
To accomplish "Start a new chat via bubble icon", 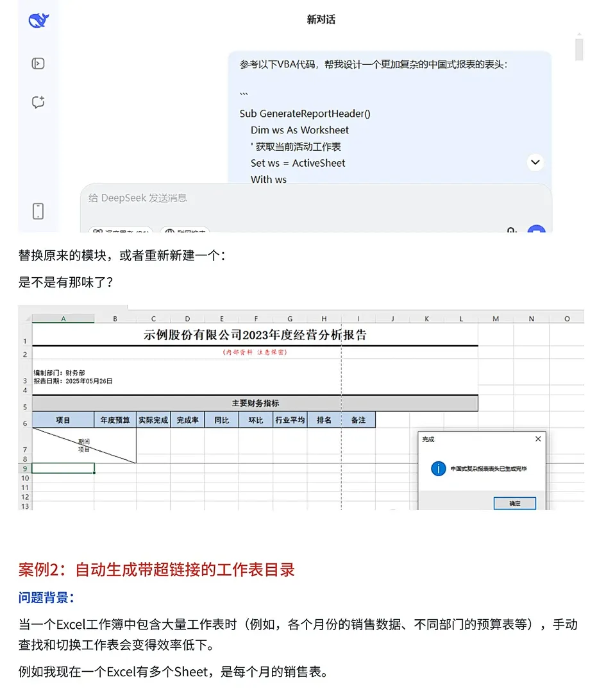I will point(38,102).
